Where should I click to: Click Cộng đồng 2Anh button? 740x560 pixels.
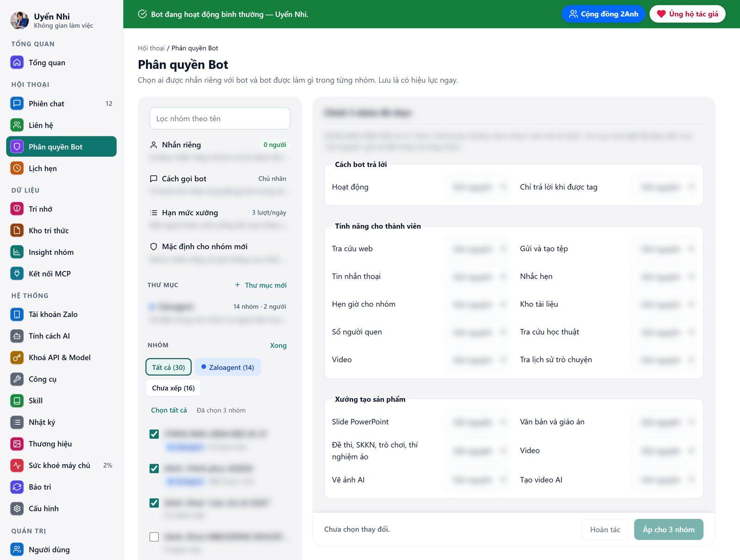pos(603,14)
